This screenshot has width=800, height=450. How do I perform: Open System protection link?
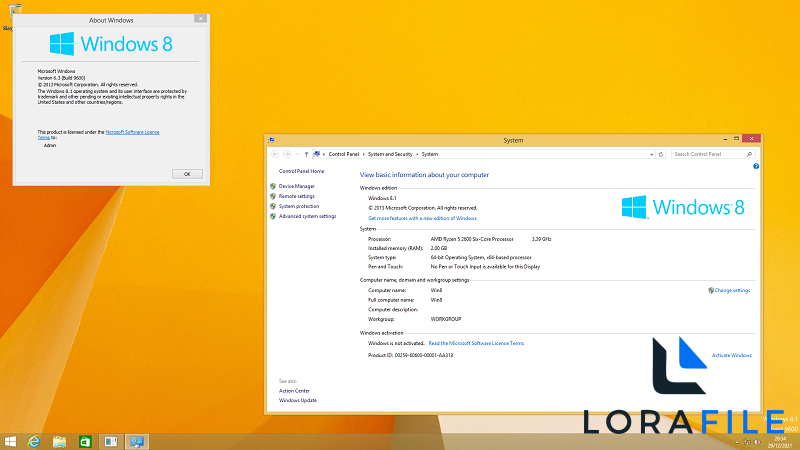(x=298, y=206)
